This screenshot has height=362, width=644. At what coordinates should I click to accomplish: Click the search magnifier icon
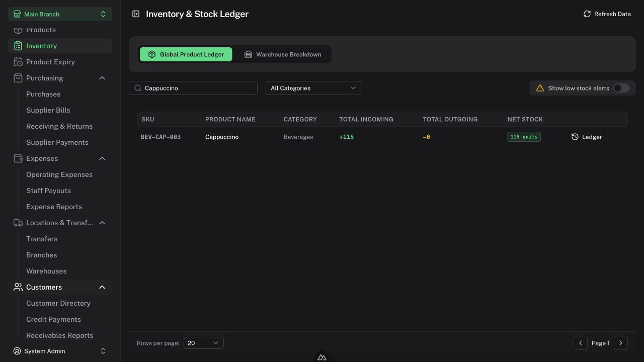click(138, 88)
